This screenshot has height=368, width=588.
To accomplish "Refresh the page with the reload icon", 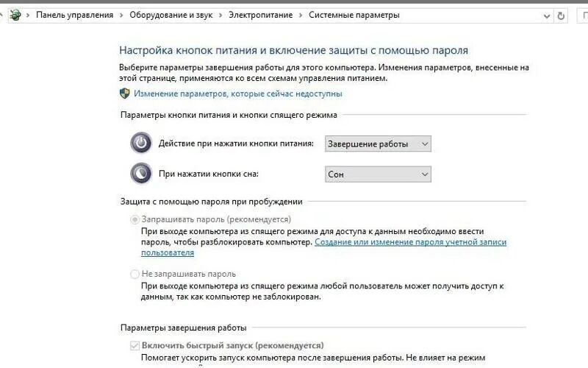I will [561, 15].
